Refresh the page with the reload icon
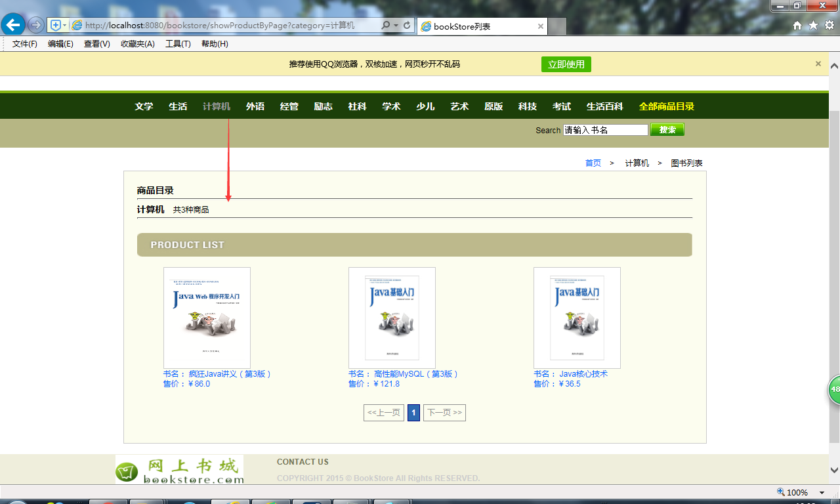Image resolution: width=840 pixels, height=504 pixels. coord(407,26)
